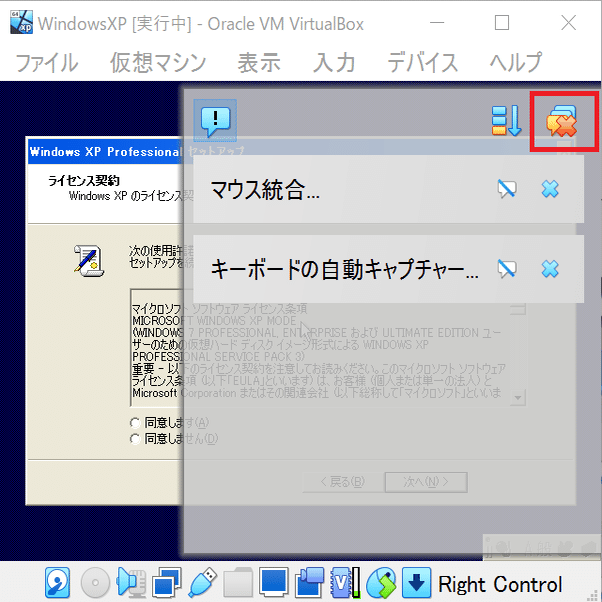Viewport: 602px width, 602px height.
Task: Open the 仮想マシン menu
Action: (x=158, y=63)
